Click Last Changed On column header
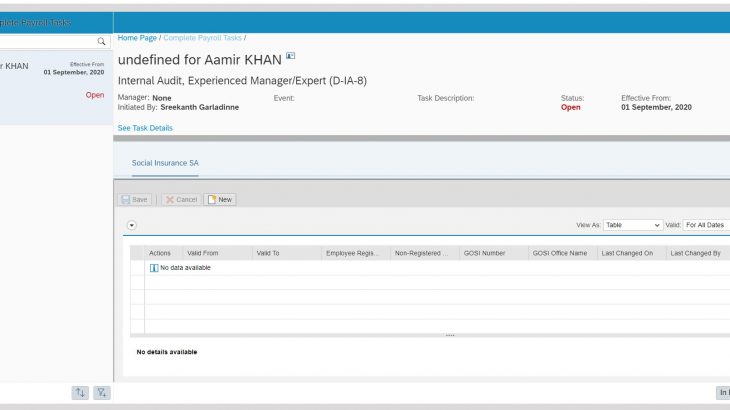Viewport: 730px width, 410px height. click(x=631, y=253)
